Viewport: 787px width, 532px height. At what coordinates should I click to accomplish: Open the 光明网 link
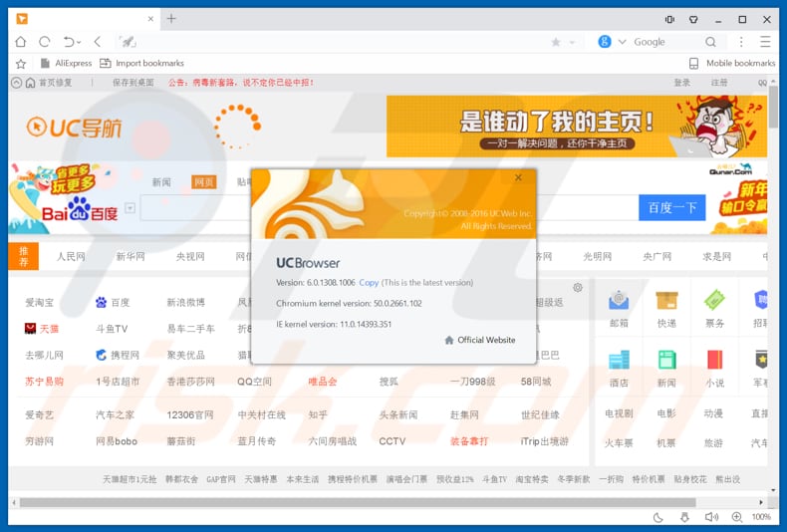tap(598, 256)
